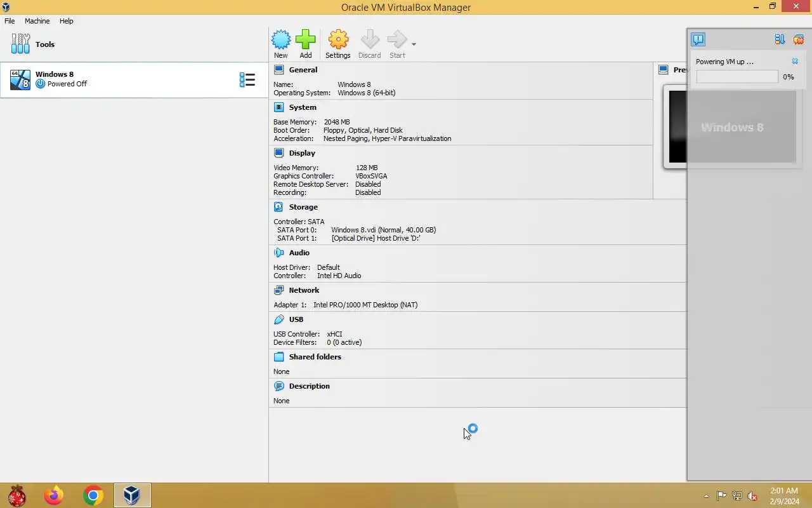Click the Audio section header link
The width and height of the screenshot is (812, 508).
pos(299,253)
